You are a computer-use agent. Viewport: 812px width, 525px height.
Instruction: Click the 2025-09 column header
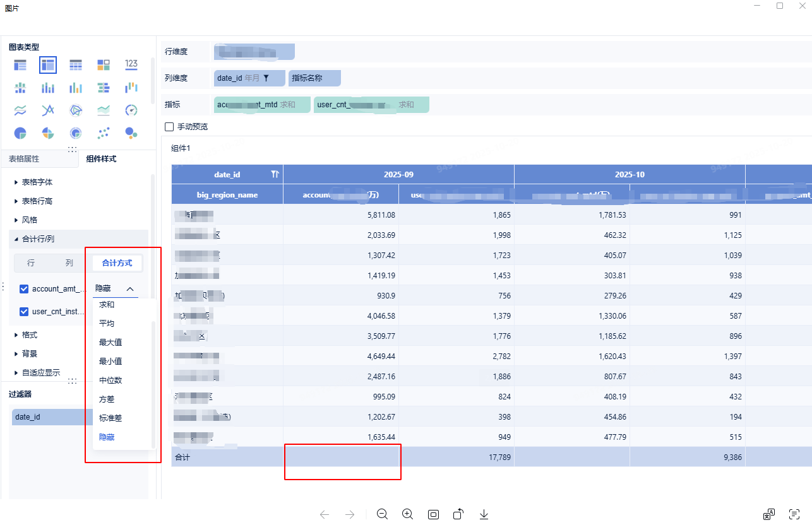coord(398,174)
